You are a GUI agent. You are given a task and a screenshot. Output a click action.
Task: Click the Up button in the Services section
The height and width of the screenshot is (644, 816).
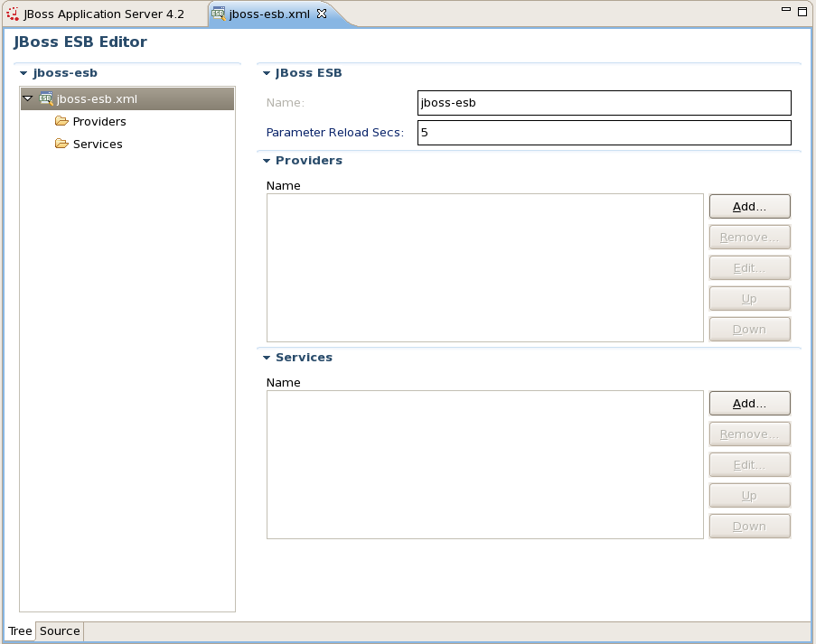coord(749,495)
